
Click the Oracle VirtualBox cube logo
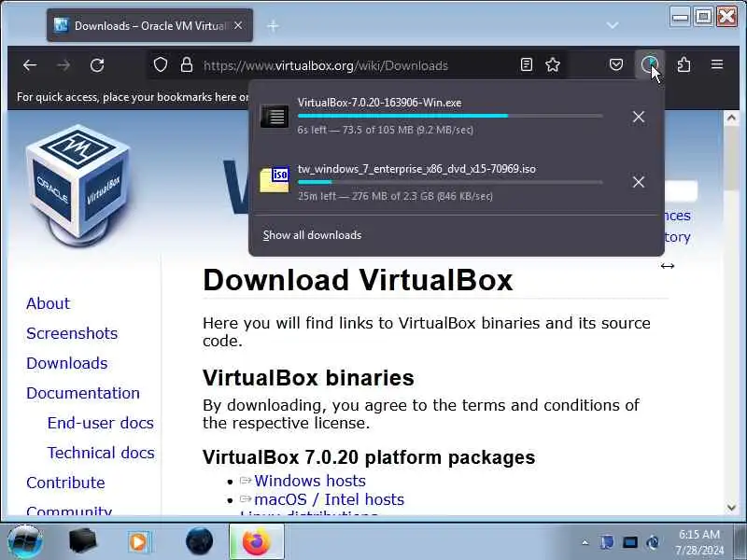click(x=78, y=186)
